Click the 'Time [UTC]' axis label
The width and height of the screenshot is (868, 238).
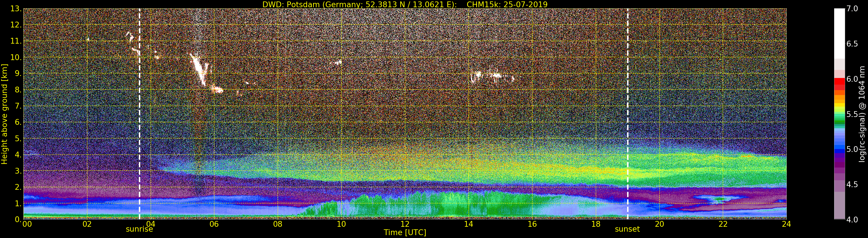coord(405,233)
